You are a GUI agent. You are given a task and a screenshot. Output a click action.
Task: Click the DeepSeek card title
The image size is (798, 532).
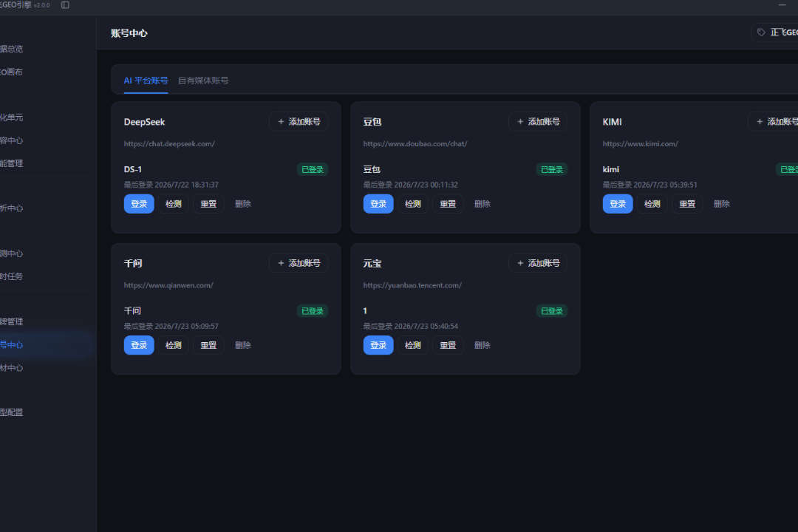tap(145, 122)
